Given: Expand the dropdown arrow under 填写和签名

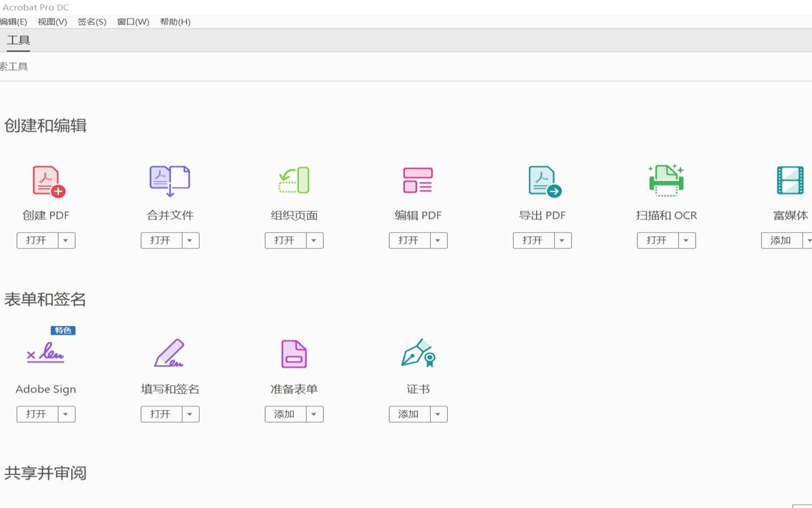Looking at the screenshot, I should pyautogui.click(x=190, y=414).
